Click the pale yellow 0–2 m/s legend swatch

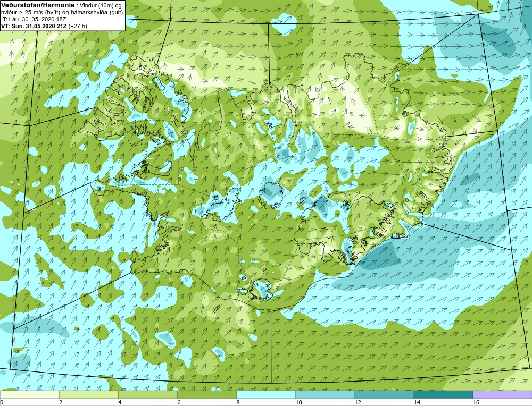tap(29, 394)
